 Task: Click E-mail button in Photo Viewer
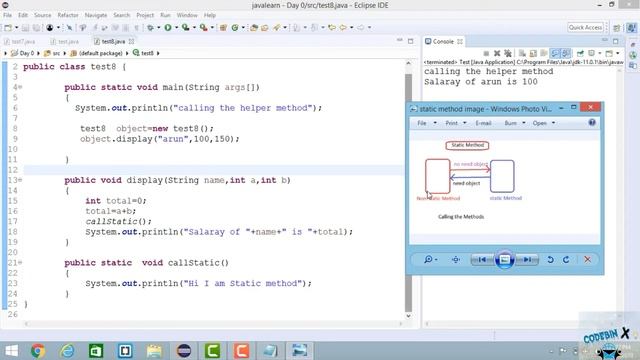pyautogui.click(x=483, y=123)
